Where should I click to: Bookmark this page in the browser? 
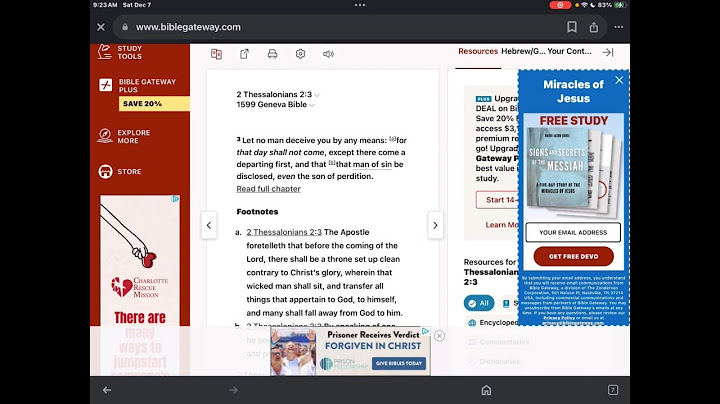click(572, 27)
